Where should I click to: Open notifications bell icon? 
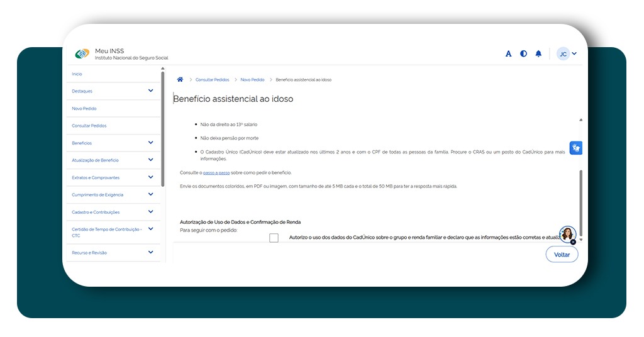pyautogui.click(x=538, y=54)
